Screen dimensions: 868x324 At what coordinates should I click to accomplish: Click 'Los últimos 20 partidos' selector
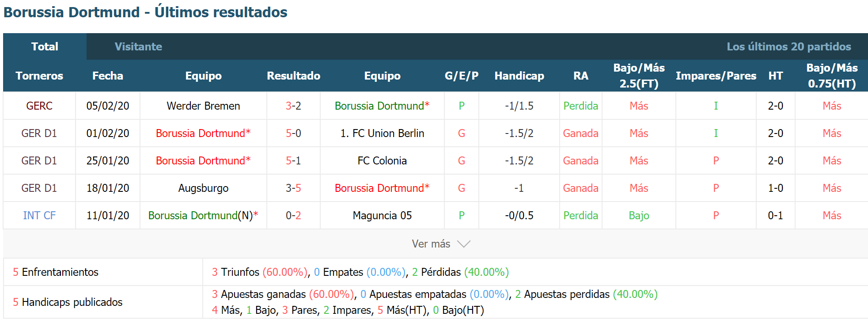click(789, 46)
